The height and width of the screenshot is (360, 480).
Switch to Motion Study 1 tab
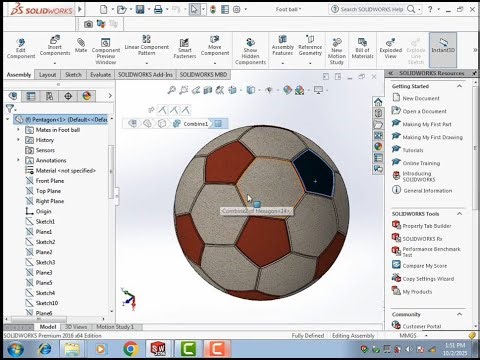(115, 327)
